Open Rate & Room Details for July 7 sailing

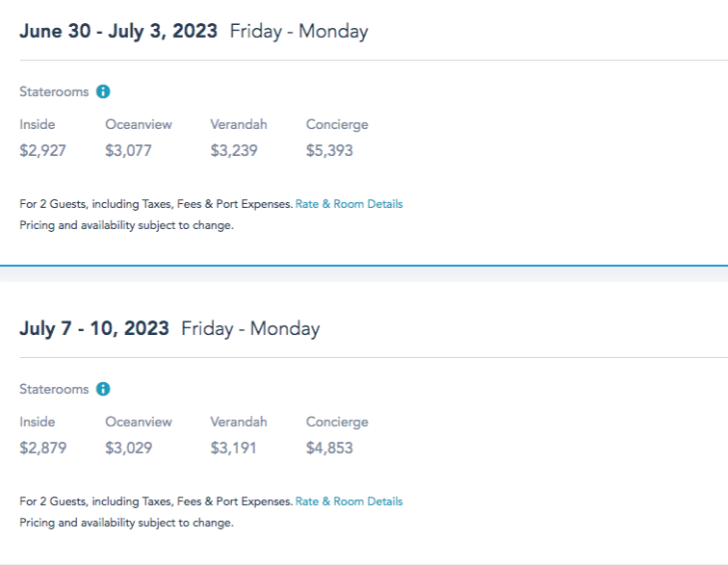[x=349, y=501]
